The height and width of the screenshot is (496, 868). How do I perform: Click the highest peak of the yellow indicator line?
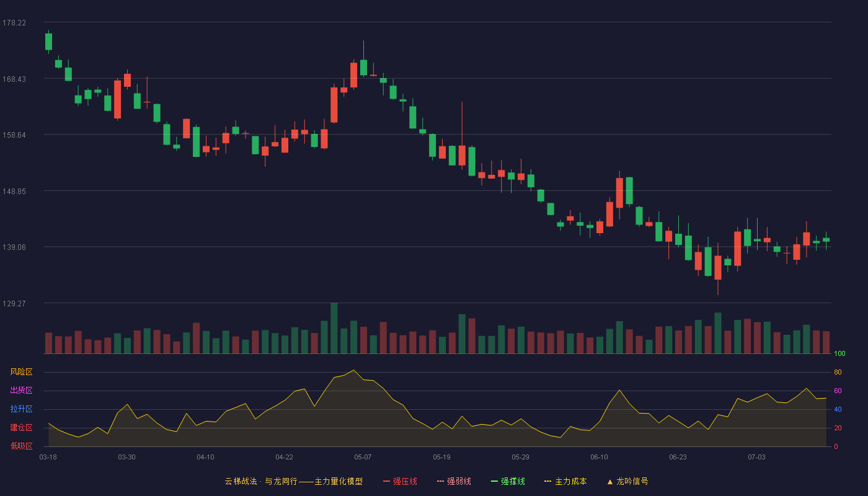pyautogui.click(x=353, y=370)
